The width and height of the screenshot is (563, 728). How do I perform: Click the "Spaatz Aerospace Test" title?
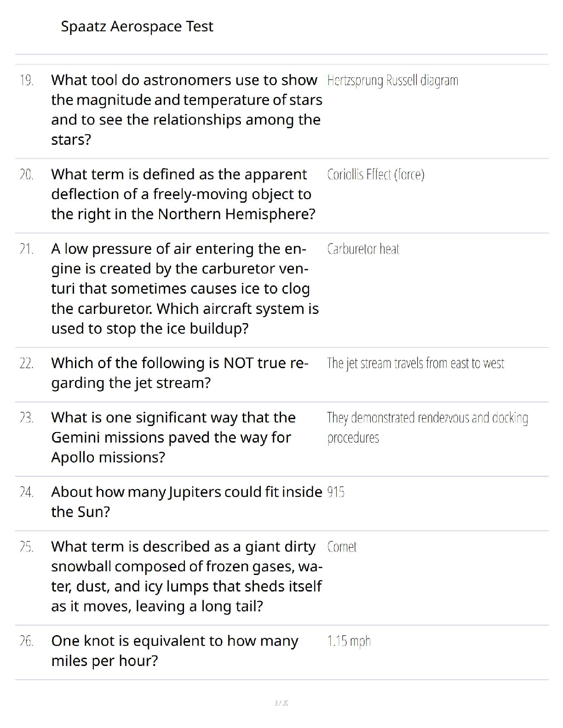(137, 27)
